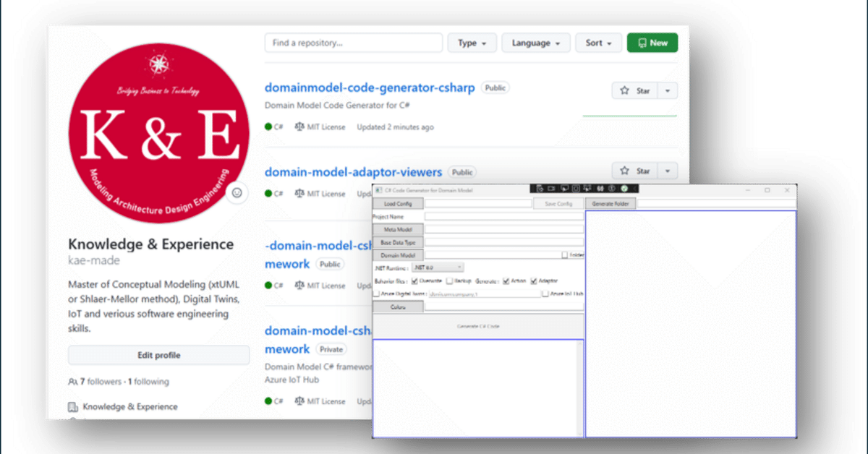
Task: Click the "Updated 2 minutes ago" text
Action: tap(395, 127)
